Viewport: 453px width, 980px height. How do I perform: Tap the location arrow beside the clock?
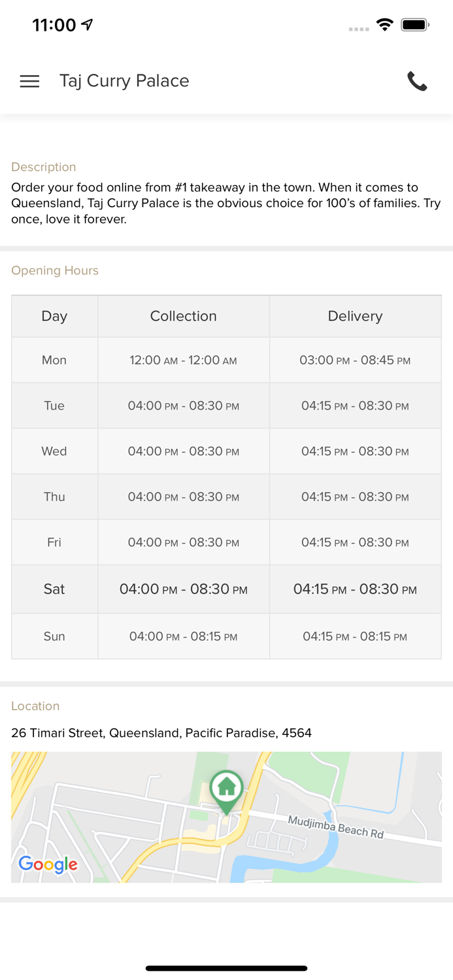pos(87,25)
